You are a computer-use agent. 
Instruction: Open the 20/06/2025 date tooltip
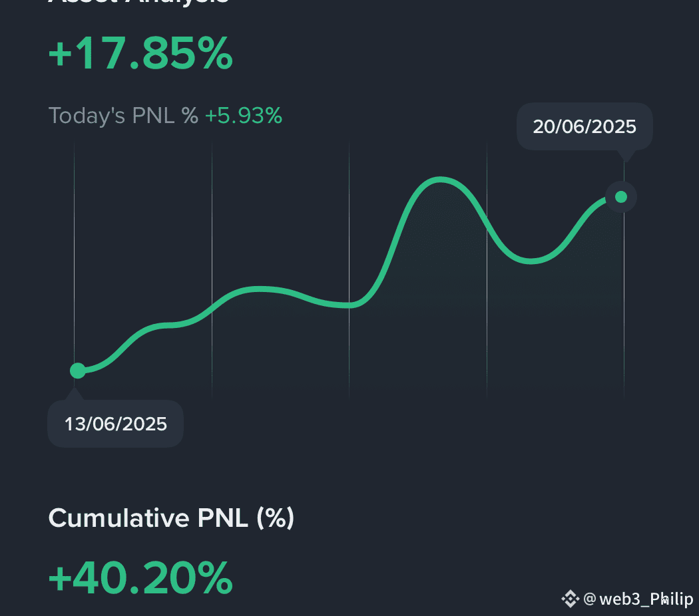[x=584, y=126]
